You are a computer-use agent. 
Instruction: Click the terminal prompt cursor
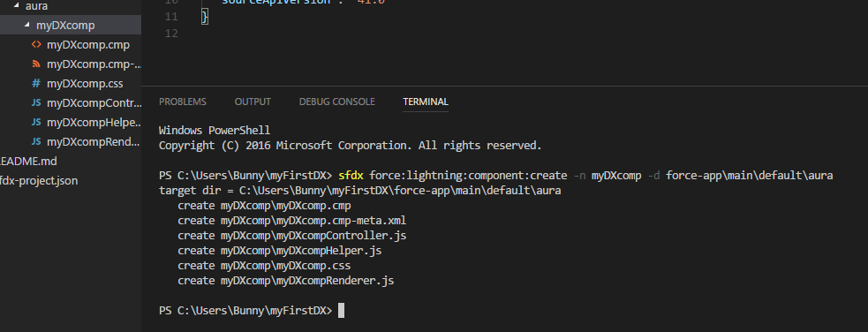pyautogui.click(x=341, y=311)
